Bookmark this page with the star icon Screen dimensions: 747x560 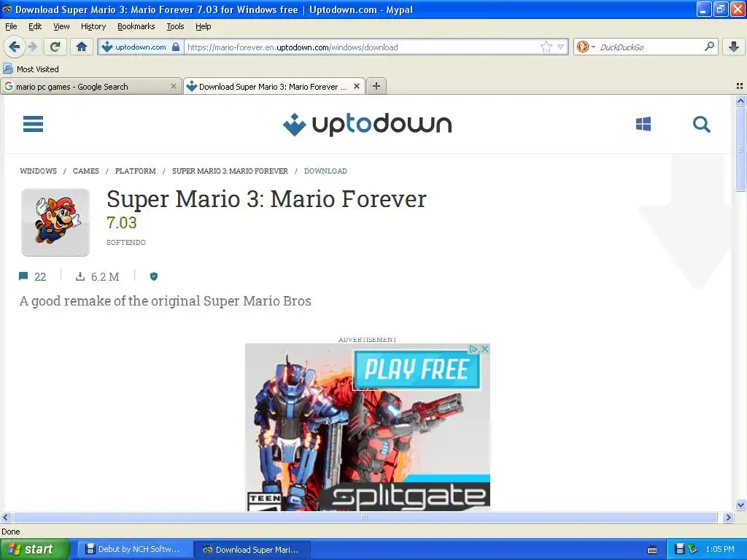[546, 47]
